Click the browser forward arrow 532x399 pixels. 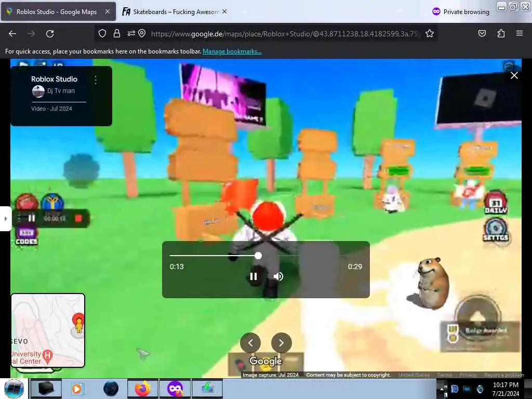click(31, 34)
